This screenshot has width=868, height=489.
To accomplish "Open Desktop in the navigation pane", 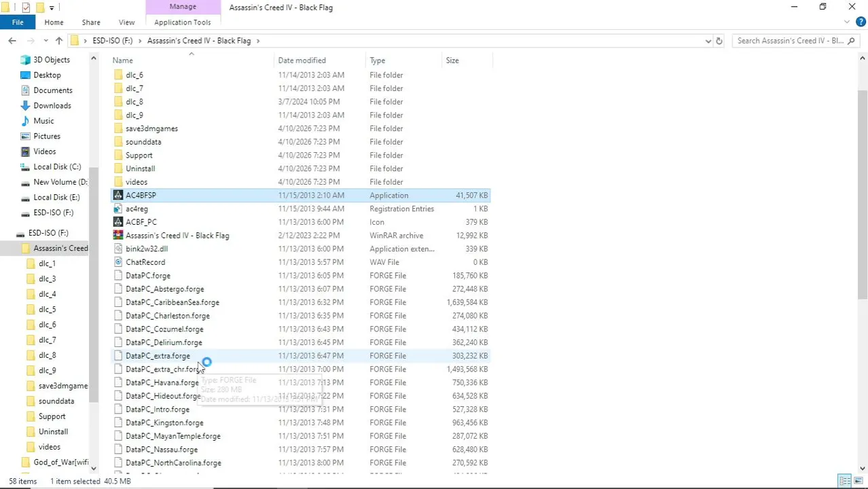I will coord(47,75).
